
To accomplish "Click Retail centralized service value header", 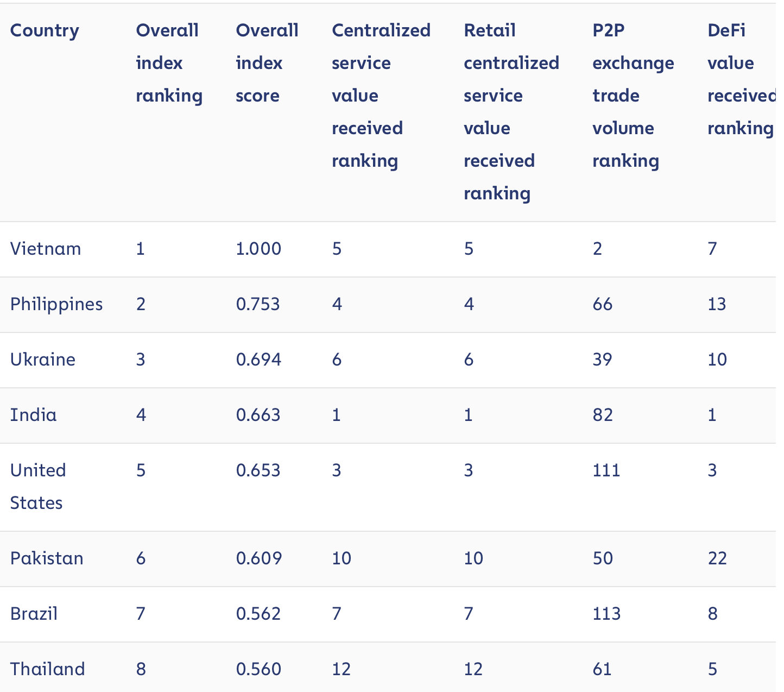I will (x=511, y=112).
